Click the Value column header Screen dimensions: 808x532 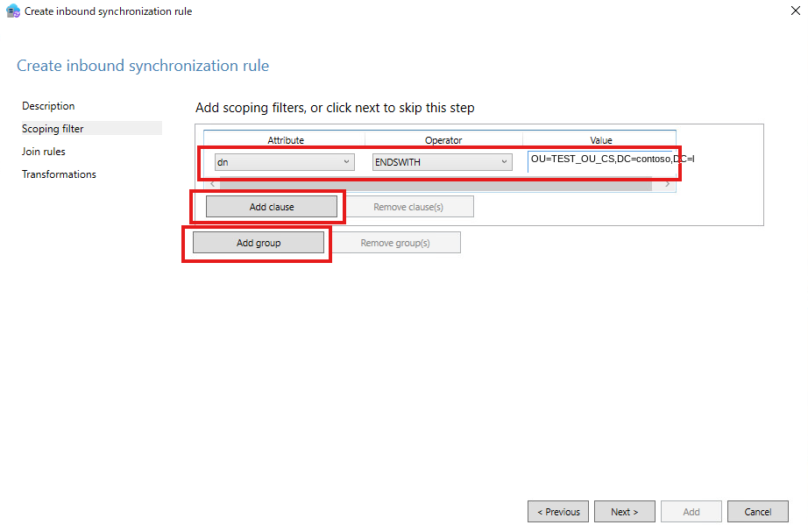pos(601,140)
